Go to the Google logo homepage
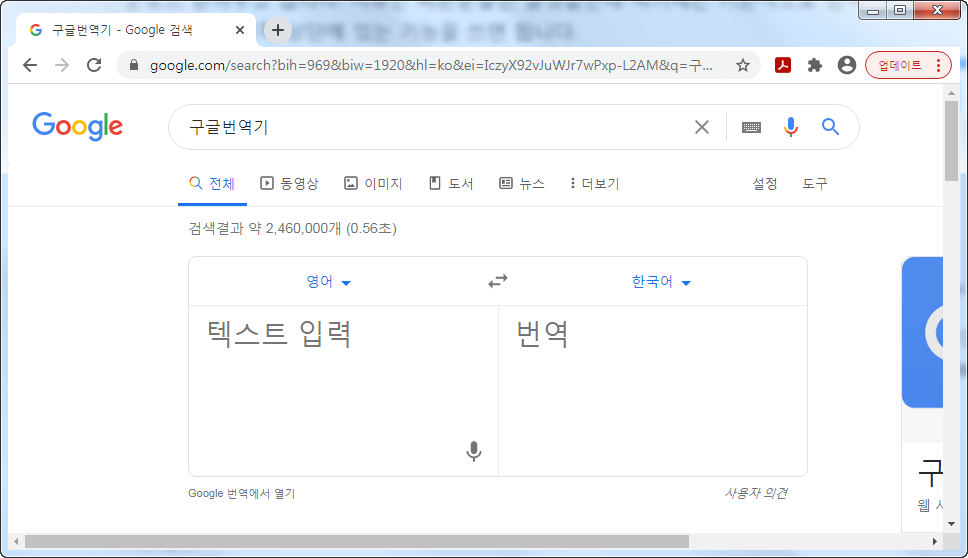Image resolution: width=968 pixels, height=558 pixels. (x=78, y=127)
